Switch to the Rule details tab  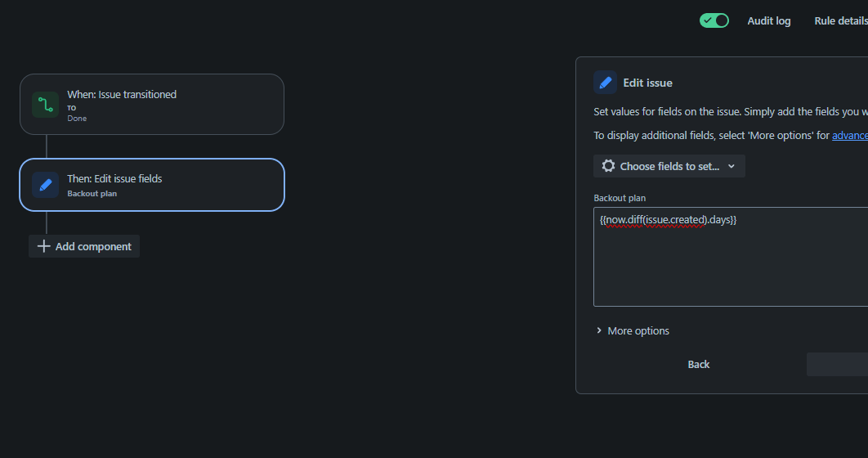841,21
